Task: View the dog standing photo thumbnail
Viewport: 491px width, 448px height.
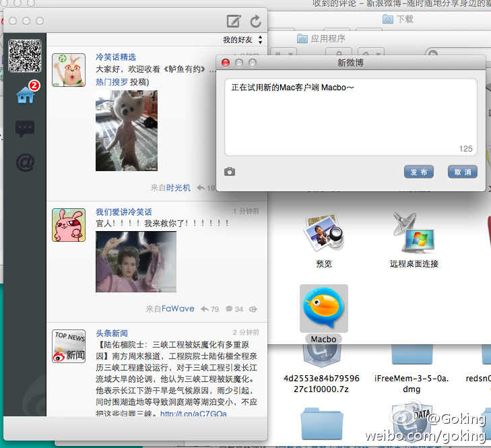Action: [x=127, y=131]
